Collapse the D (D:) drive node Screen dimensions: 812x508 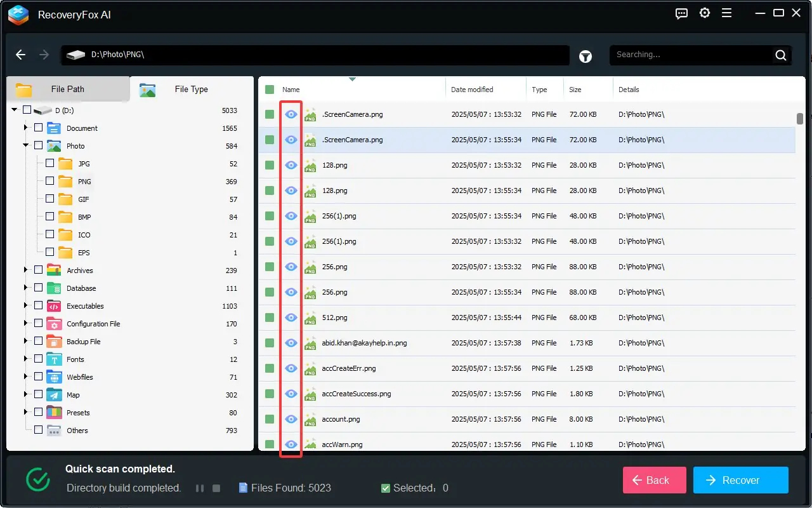(15, 110)
